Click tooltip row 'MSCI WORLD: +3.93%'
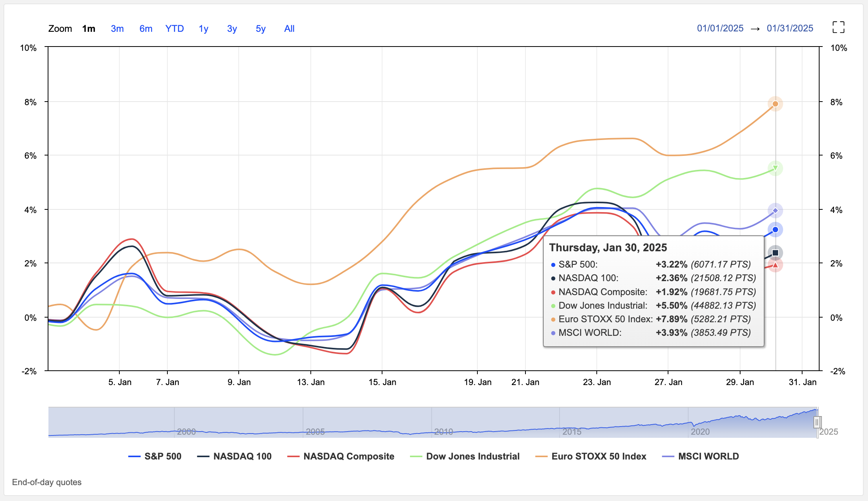 point(651,333)
